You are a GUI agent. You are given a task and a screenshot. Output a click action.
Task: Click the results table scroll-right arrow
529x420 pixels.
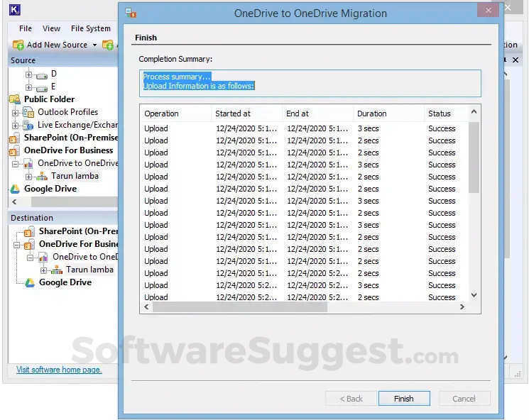coord(462,306)
